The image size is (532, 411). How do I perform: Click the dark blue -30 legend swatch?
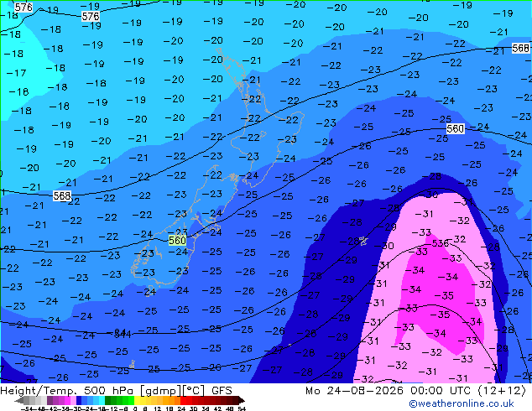coord(79,400)
